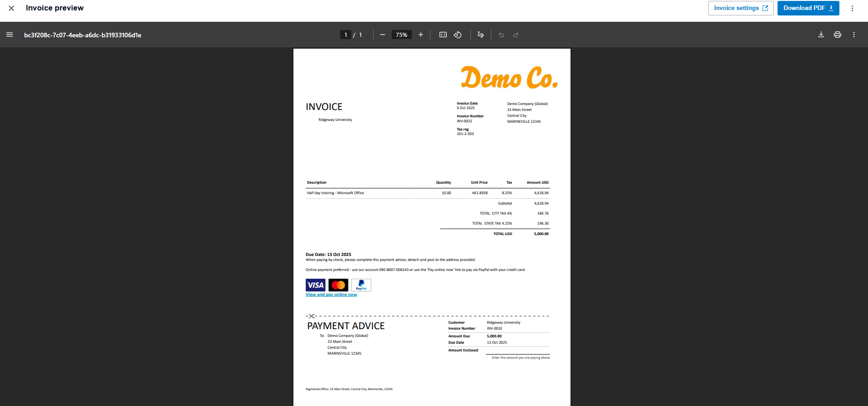Click the PayPal logo

[361, 285]
